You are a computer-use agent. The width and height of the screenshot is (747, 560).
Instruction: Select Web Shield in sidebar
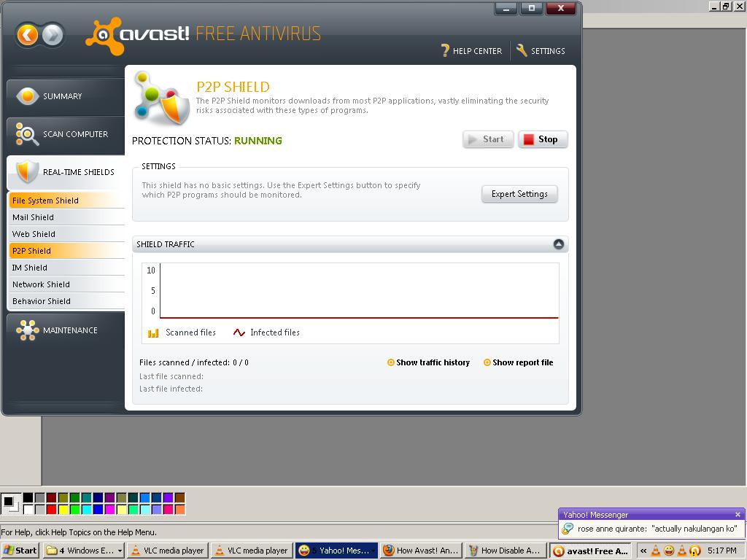click(x=66, y=234)
